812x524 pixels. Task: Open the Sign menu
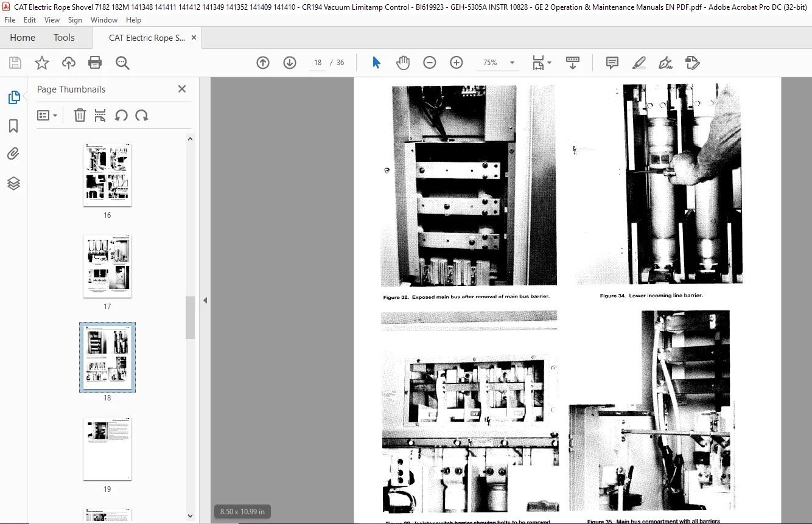[75, 20]
